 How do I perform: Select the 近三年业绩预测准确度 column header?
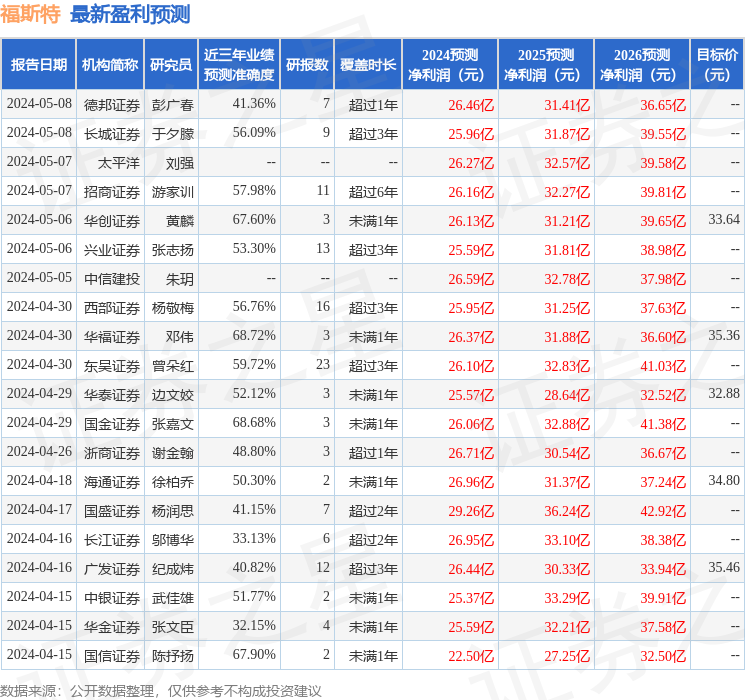(239, 65)
